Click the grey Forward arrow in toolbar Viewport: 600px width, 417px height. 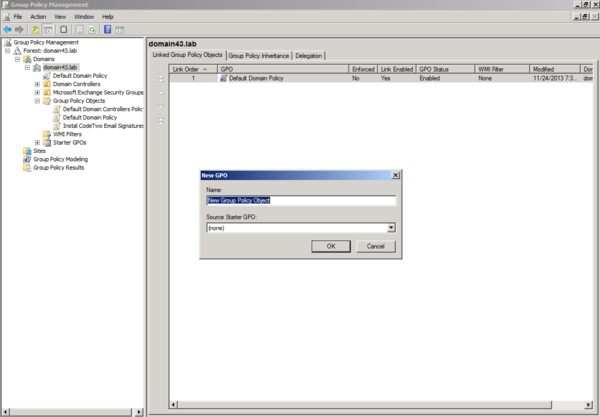click(19, 29)
